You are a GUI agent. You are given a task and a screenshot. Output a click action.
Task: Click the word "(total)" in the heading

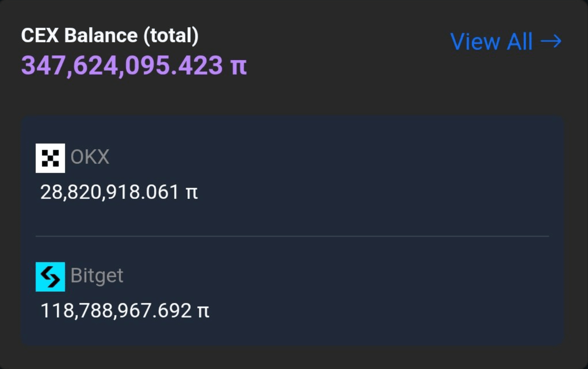[x=171, y=35]
